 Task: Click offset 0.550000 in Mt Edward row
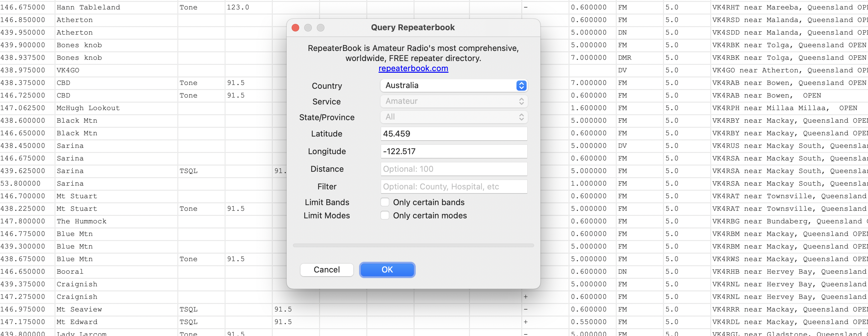(x=592, y=322)
